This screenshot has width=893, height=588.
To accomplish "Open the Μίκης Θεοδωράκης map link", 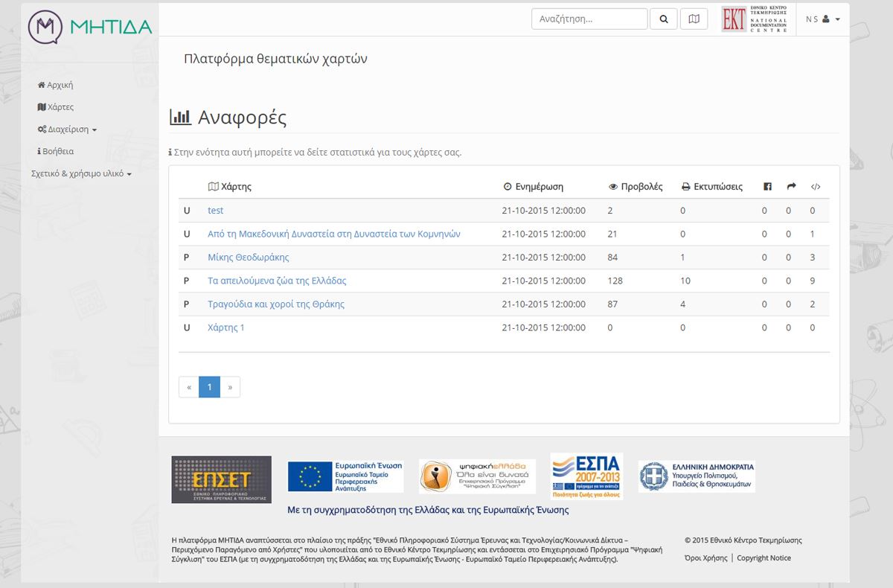I will (248, 258).
